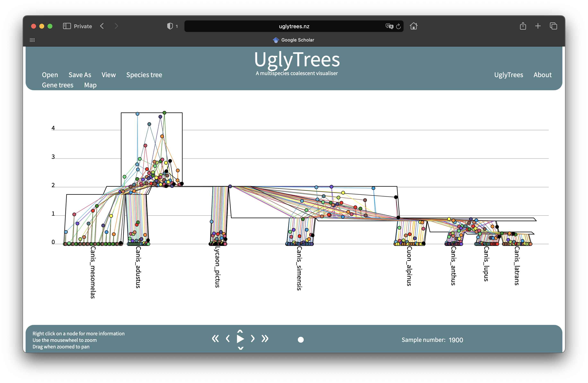This screenshot has height=383, width=588.
Task: Open the Gene trees menu
Action: tap(58, 85)
